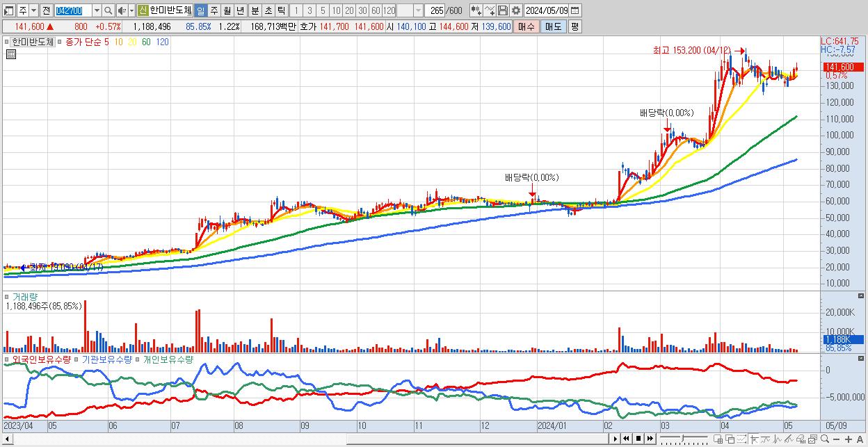
Task: Click the line-check chart tool icon
Action: click(x=491, y=10)
